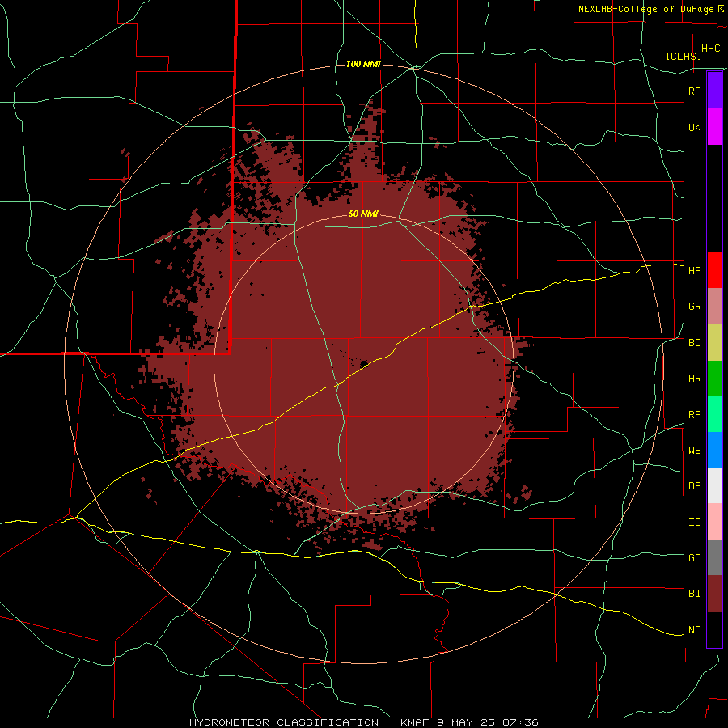Click the 100 NMI range ring label
This screenshot has height=728, width=728.
(x=363, y=64)
